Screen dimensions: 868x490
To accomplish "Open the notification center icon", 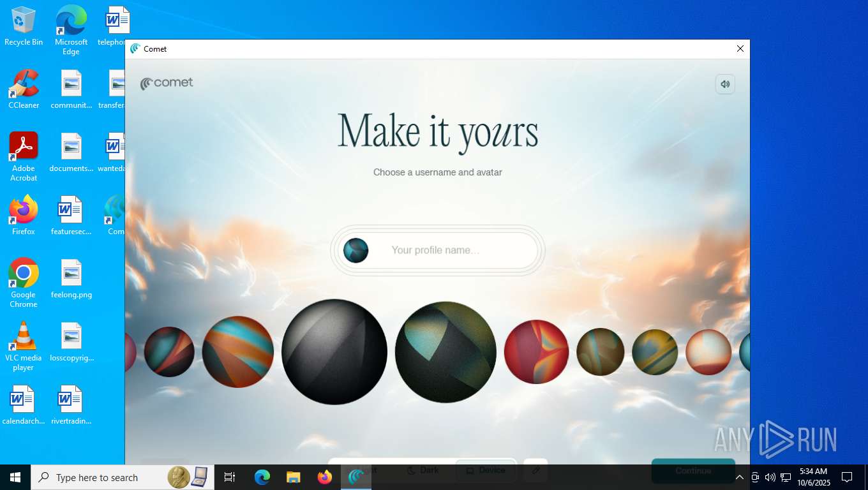I will [847, 477].
